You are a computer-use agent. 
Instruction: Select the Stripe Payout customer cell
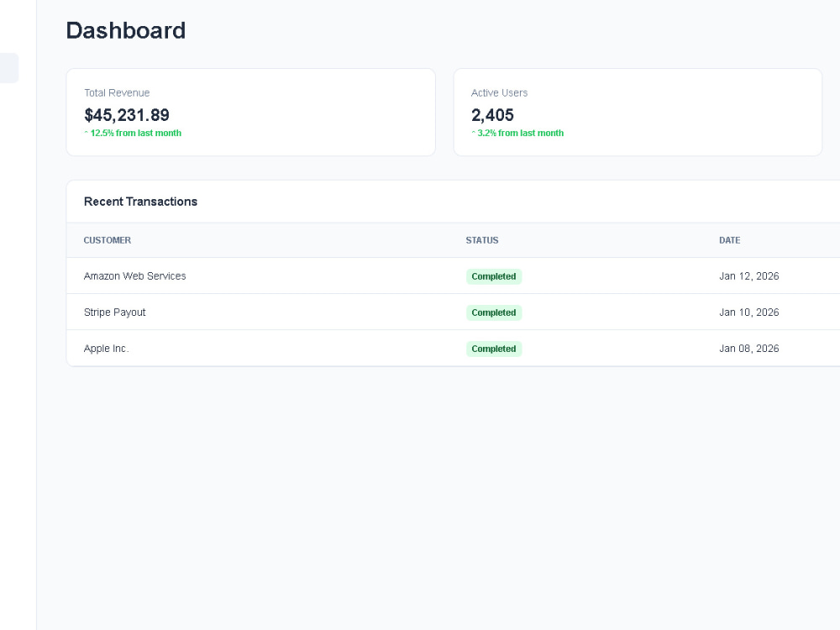coord(114,312)
